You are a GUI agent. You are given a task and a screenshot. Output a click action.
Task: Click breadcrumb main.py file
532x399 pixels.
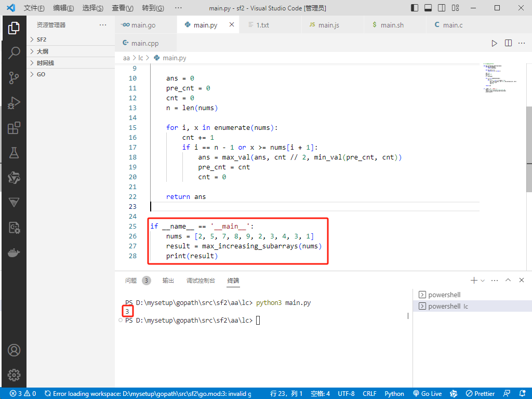click(170, 58)
